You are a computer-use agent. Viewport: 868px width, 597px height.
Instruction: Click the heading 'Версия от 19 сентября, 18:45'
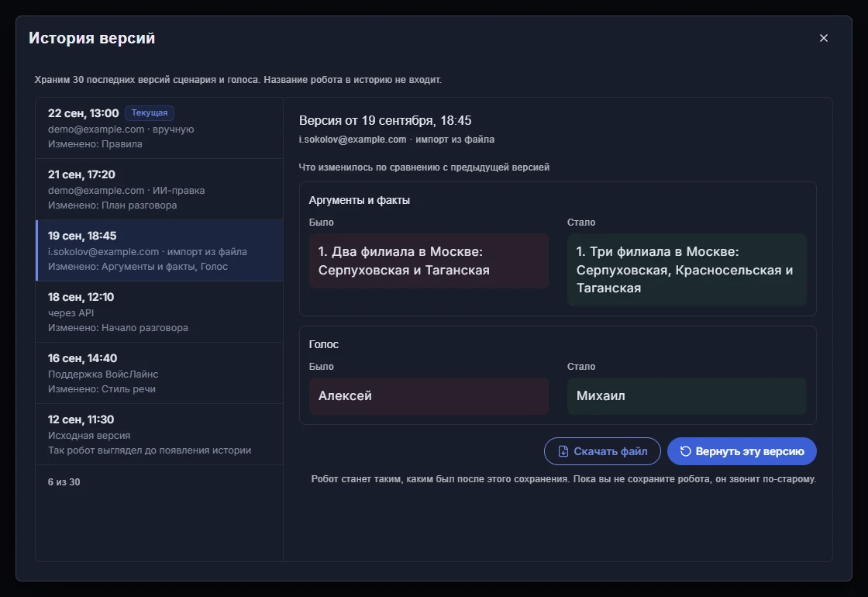coord(385,121)
